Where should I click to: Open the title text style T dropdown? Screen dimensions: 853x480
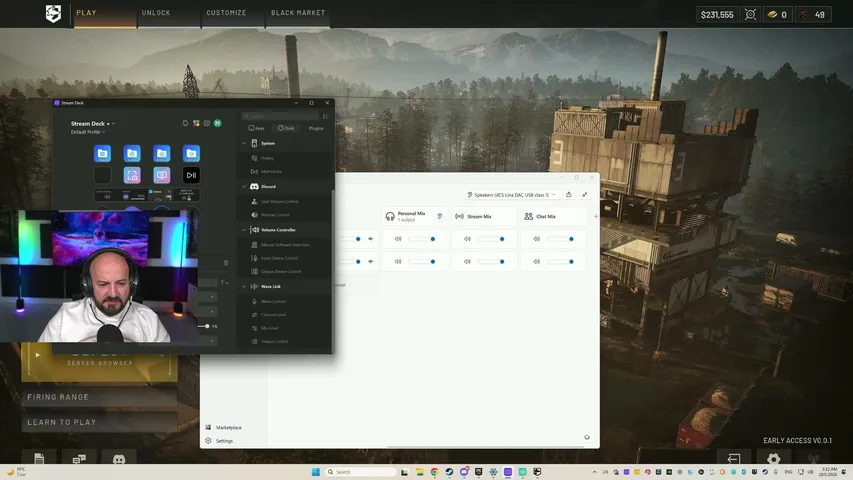pos(224,282)
